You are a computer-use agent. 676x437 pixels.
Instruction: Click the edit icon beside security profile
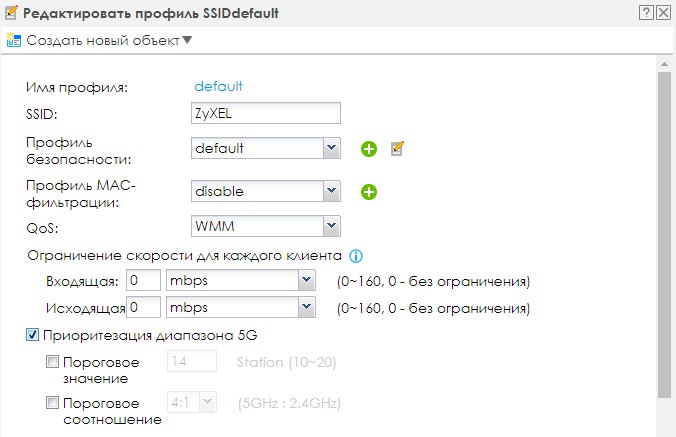(397, 148)
